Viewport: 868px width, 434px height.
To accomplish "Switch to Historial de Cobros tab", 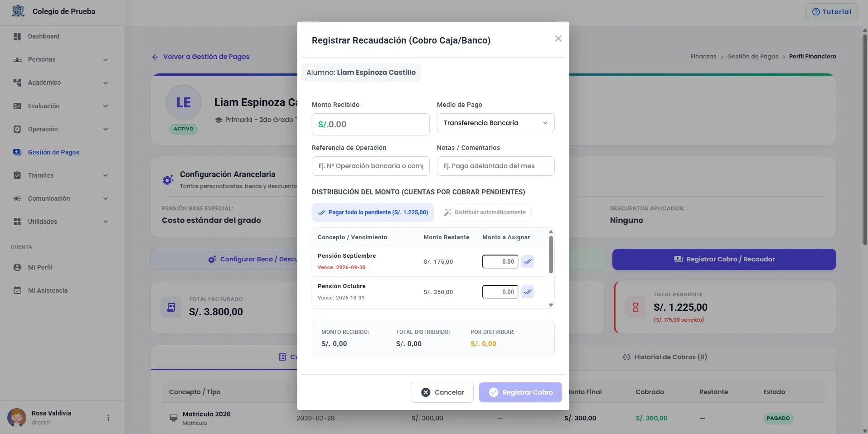I will [664, 357].
